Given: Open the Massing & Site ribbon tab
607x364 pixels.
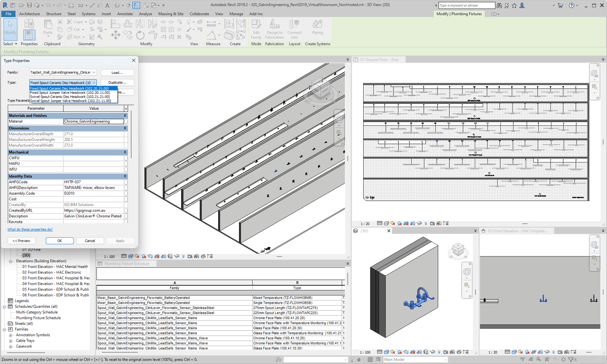Looking at the screenshot, I should point(171,14).
